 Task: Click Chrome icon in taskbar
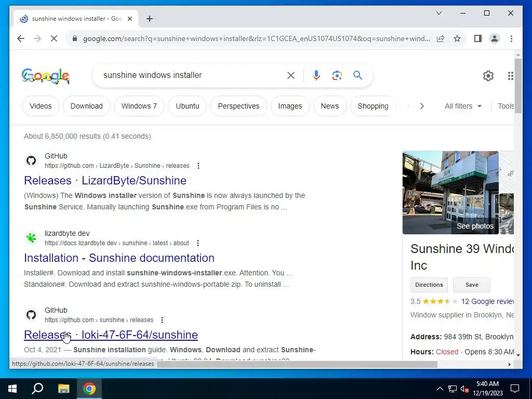89,389
